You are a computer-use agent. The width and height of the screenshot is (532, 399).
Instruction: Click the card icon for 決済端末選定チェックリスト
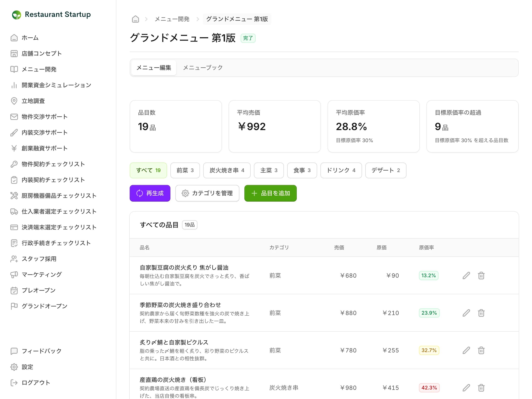point(14,227)
